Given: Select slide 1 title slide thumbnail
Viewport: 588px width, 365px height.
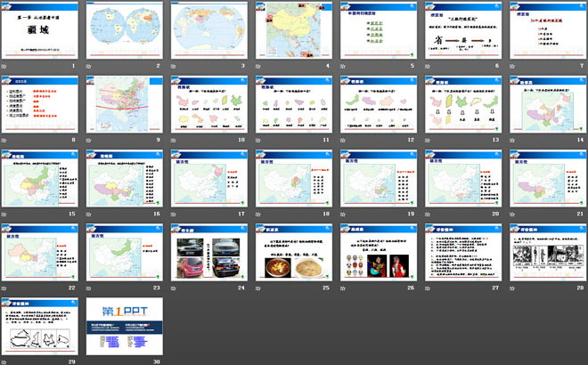Looking at the screenshot, I should (x=40, y=30).
